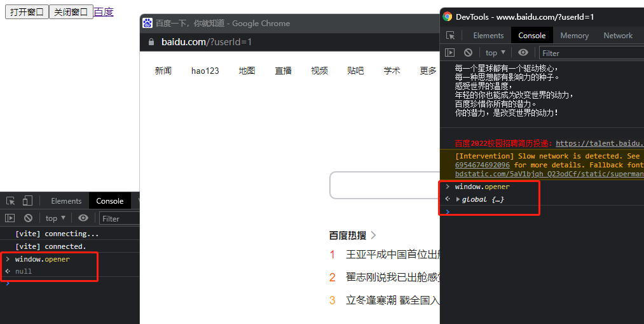644x324 pixels.
Task: Click the null result in left console
Action: 24,271
